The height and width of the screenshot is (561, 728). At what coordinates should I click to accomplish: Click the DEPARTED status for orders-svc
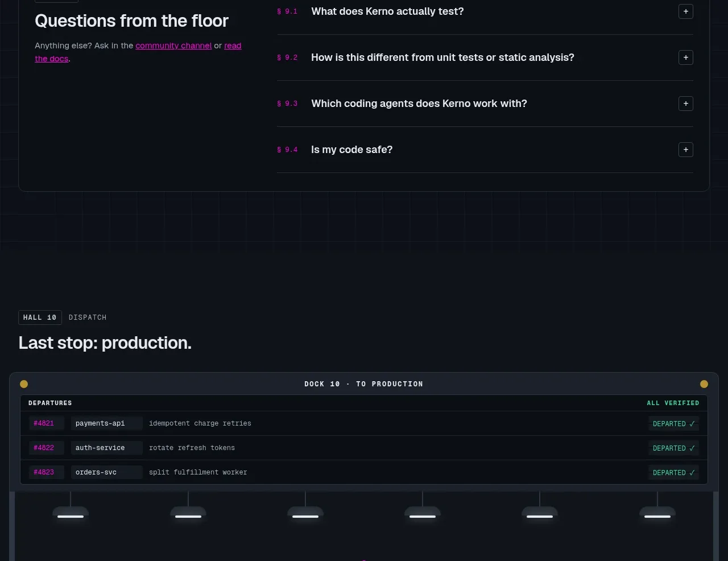(673, 473)
